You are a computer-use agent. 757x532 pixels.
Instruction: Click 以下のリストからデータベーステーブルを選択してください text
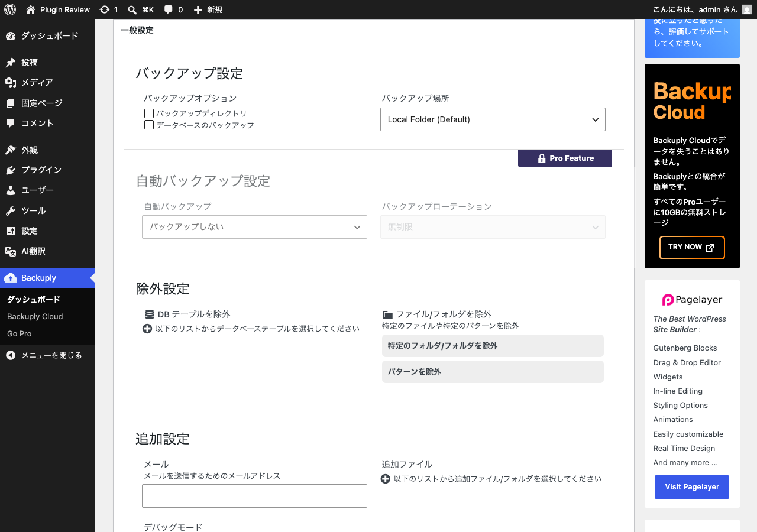pos(257,329)
